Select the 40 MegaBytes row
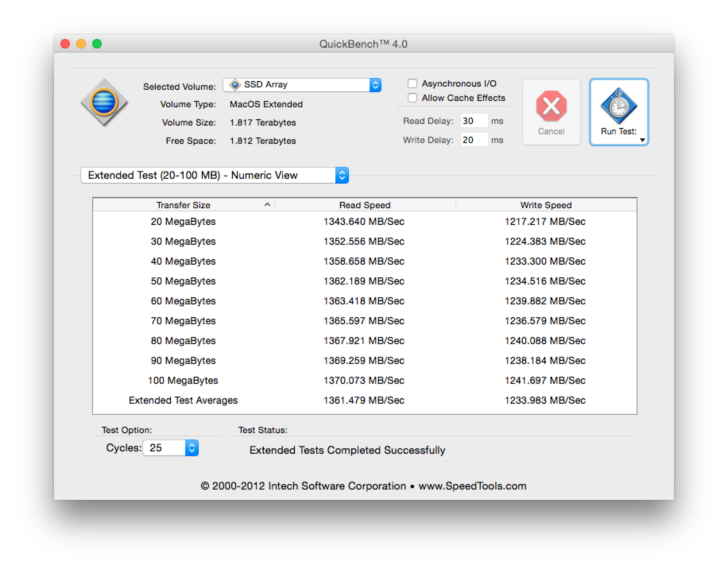This screenshot has height=573, width=728. 365,261
